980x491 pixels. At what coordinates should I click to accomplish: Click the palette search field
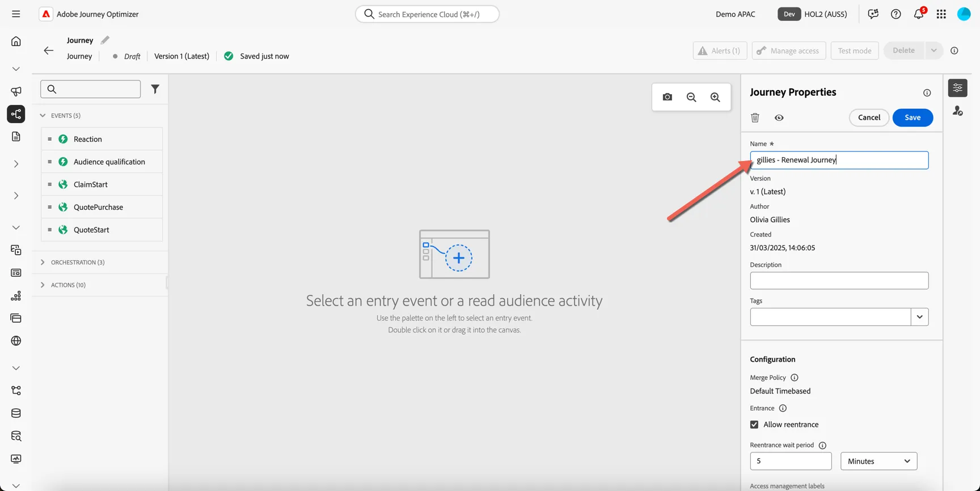coord(90,89)
